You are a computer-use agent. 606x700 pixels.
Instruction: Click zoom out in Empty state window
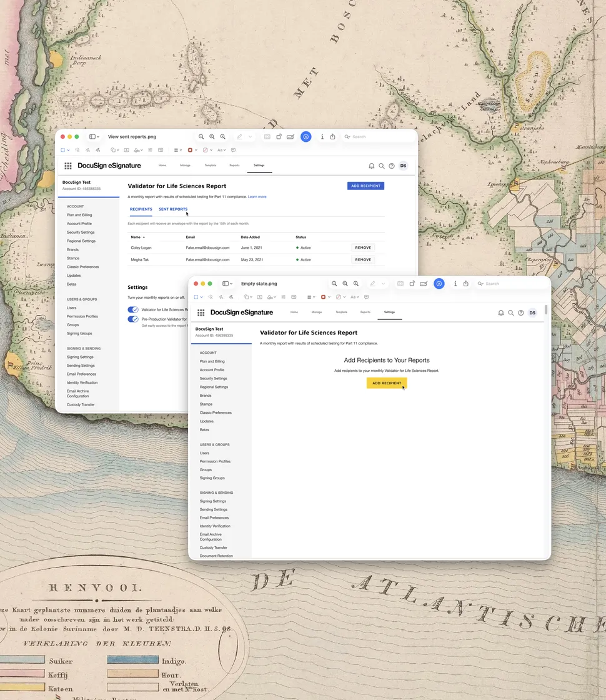click(x=334, y=284)
